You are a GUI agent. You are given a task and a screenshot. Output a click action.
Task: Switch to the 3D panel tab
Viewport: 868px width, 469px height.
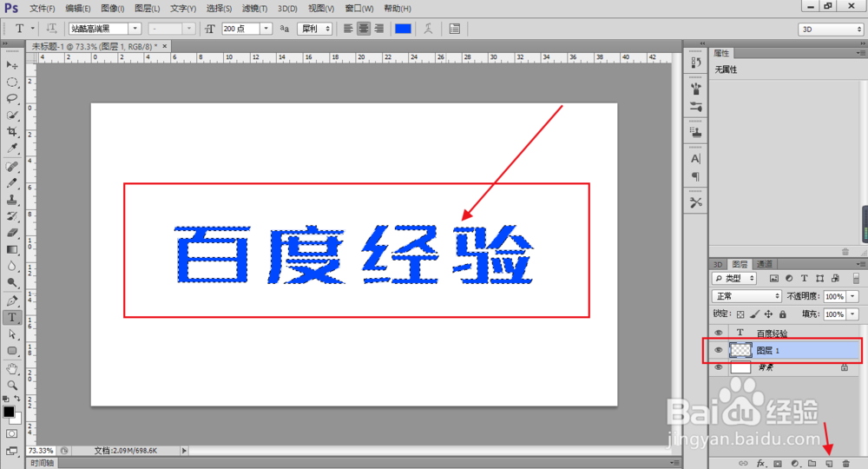[x=718, y=264]
